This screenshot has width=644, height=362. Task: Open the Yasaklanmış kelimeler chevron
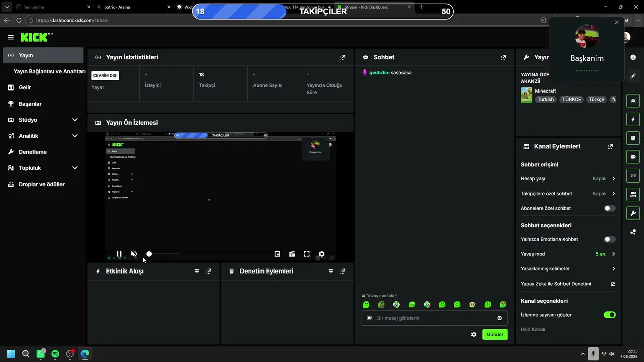click(613, 269)
